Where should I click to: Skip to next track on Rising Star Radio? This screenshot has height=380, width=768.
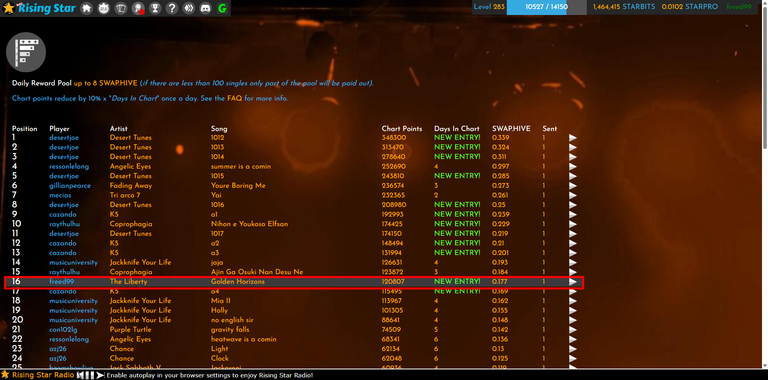pos(100,375)
